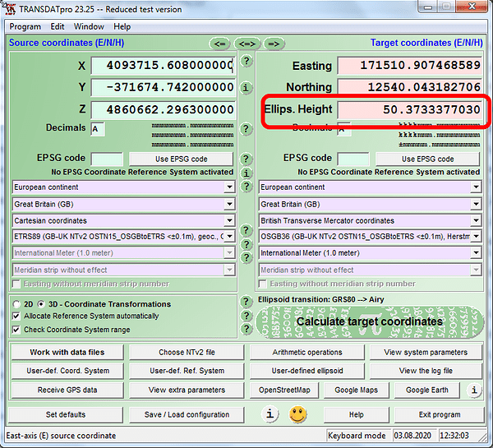Open User-def. Coord. System
Screen dimensions: 493x448
tap(67, 371)
